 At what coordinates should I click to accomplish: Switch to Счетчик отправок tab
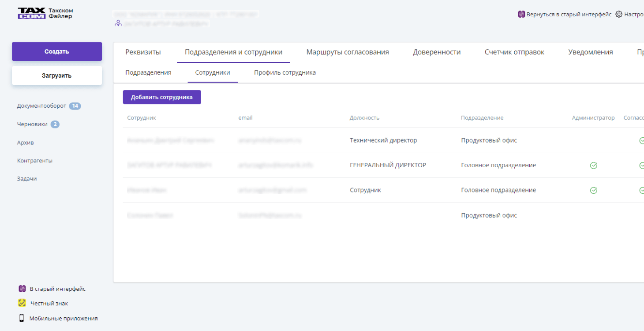pyautogui.click(x=514, y=52)
